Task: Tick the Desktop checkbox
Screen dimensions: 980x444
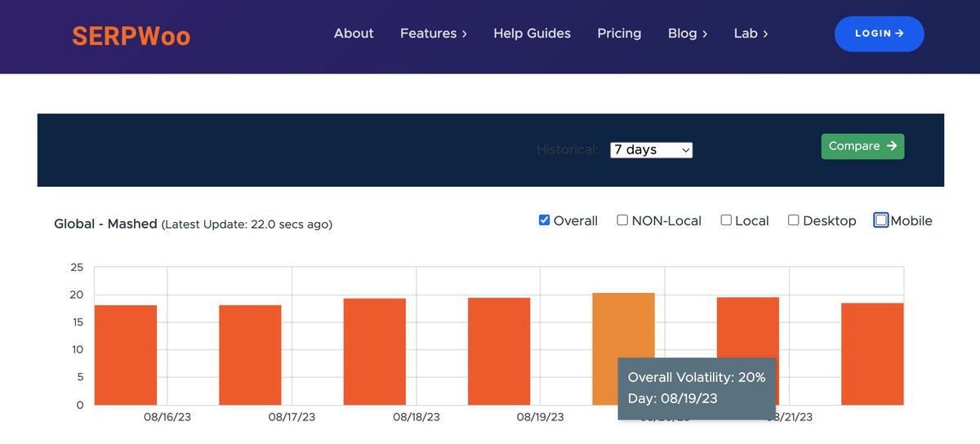Action: [x=793, y=220]
